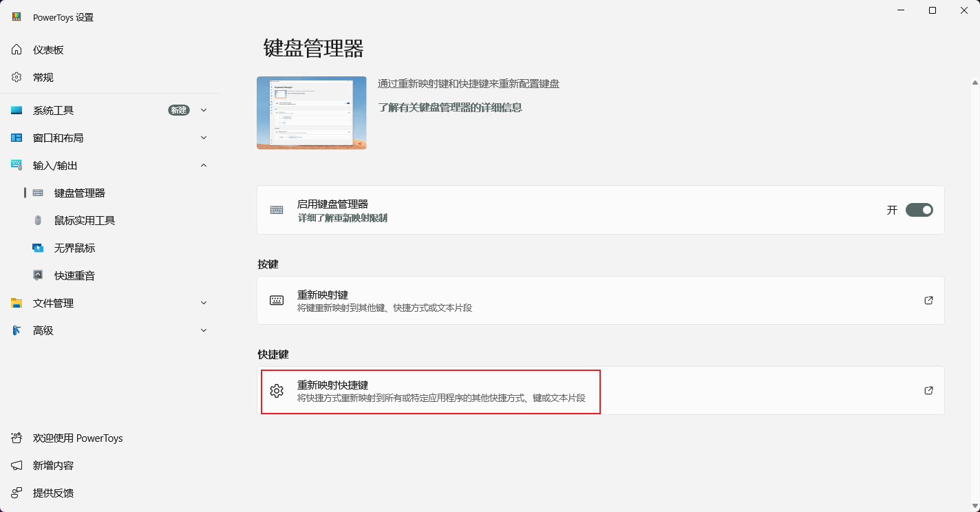The width and height of the screenshot is (980, 512).
Task: Click the Mouse Without Borders (无界鼠标) icon
Action: click(38, 248)
